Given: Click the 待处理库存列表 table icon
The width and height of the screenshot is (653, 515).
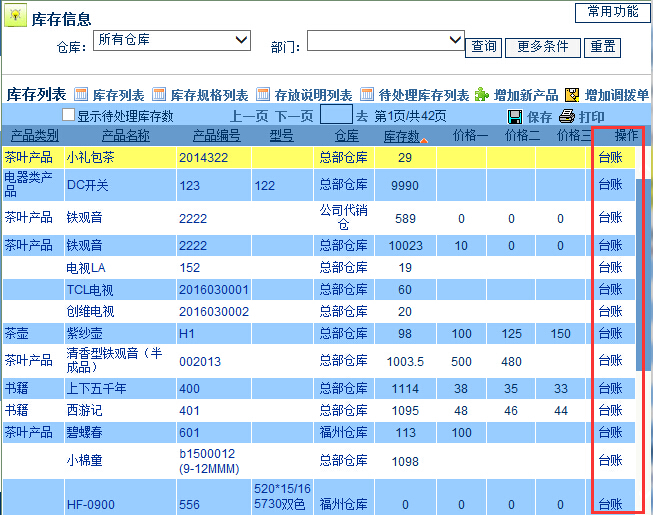Looking at the screenshot, I should point(367,95).
